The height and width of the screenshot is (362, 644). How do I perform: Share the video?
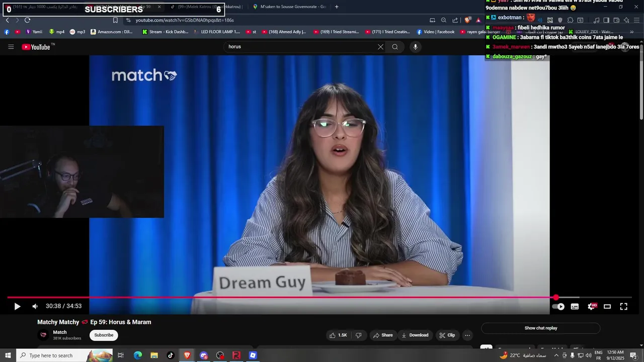pyautogui.click(x=382, y=335)
